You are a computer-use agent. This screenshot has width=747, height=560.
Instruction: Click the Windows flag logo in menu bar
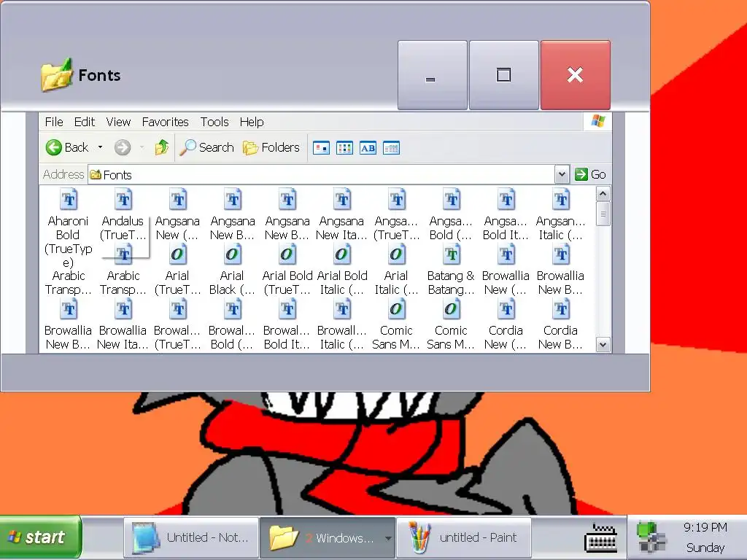pos(598,121)
